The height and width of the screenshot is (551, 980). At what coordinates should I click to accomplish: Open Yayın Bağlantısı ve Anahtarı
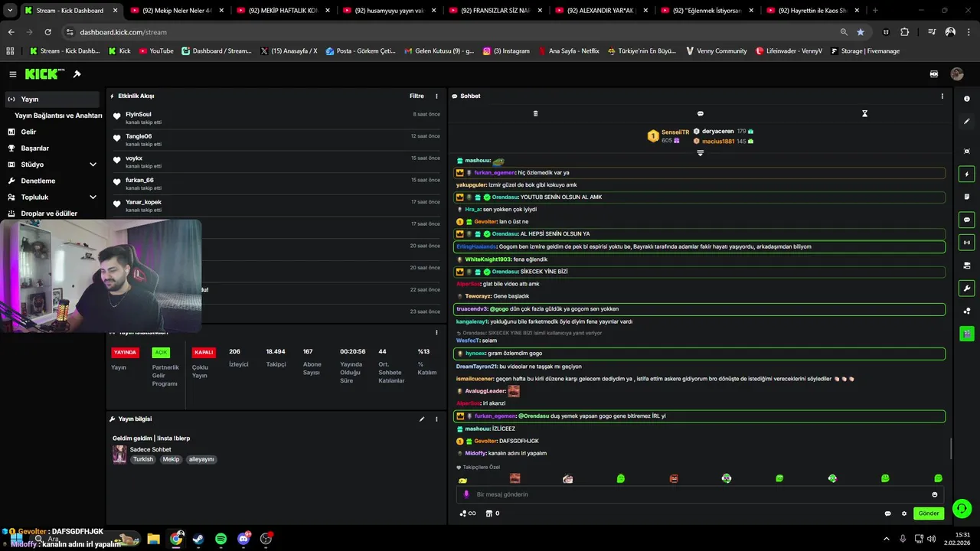[58, 116]
